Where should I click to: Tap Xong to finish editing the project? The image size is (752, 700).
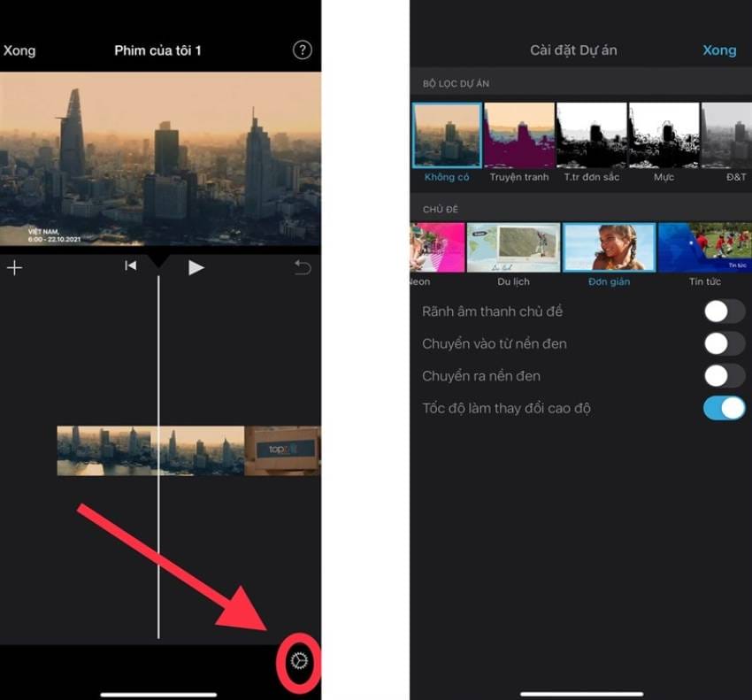tap(19, 50)
